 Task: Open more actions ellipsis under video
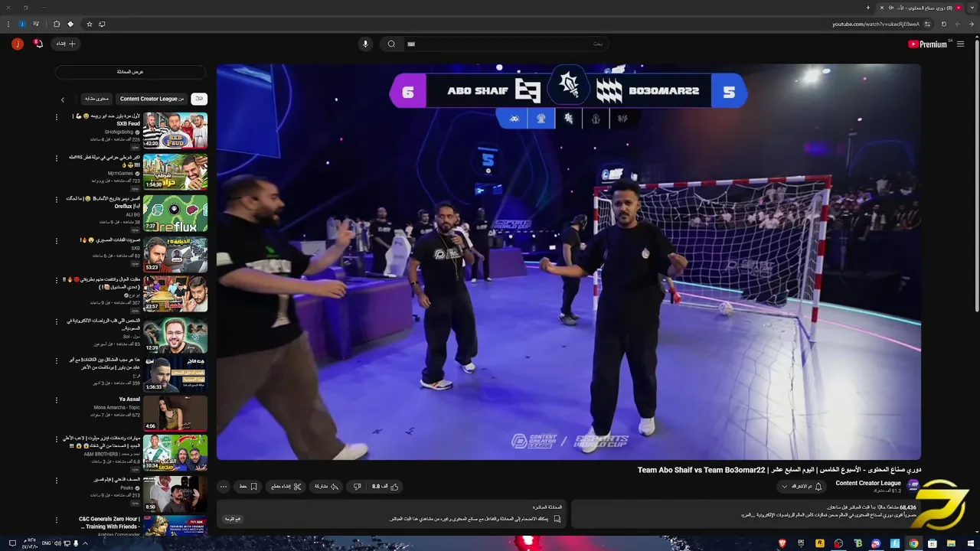click(x=224, y=486)
